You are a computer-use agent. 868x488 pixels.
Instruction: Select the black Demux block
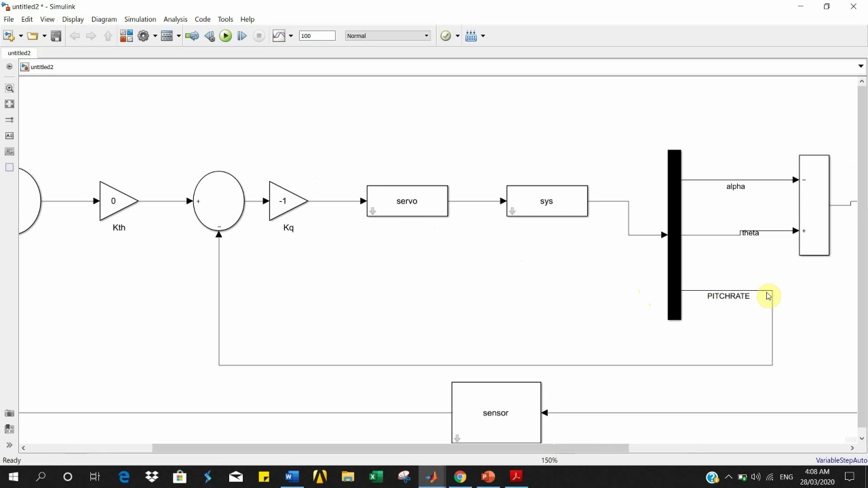675,235
